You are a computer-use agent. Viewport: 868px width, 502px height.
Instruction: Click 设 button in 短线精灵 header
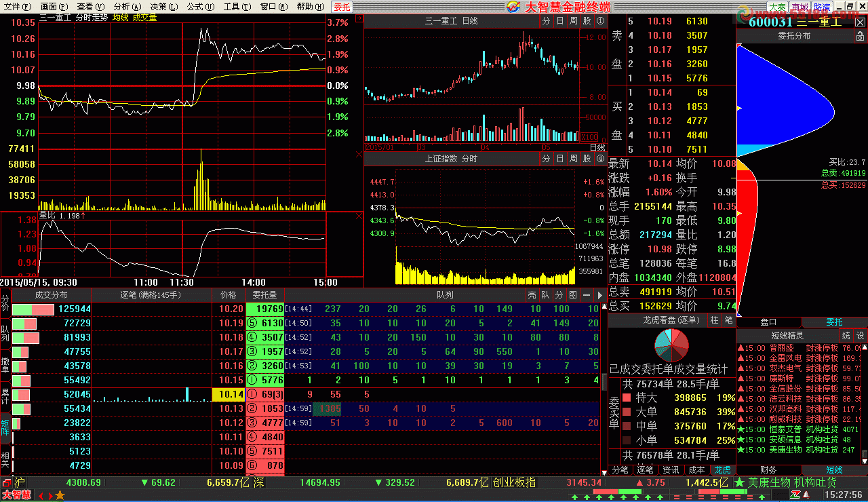pos(860,335)
